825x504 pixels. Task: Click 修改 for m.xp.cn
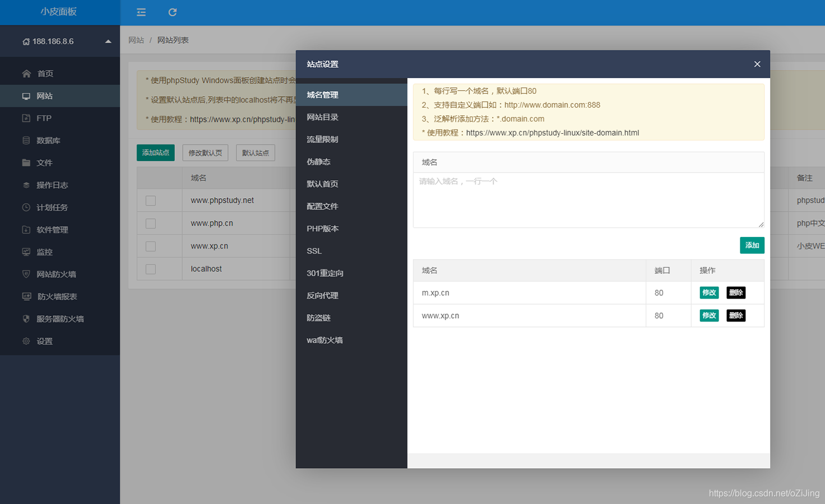[x=709, y=293]
